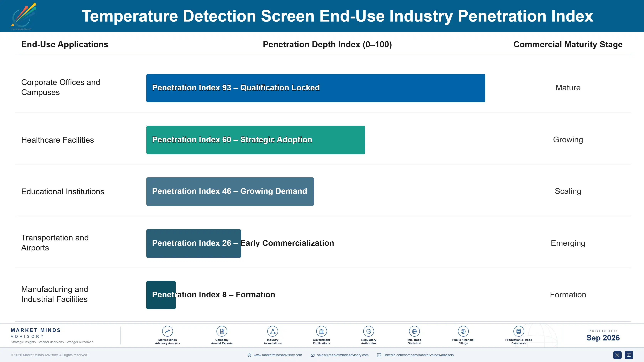Open the YouTube icon in footer
This screenshot has height=362, width=644.
(629, 355)
